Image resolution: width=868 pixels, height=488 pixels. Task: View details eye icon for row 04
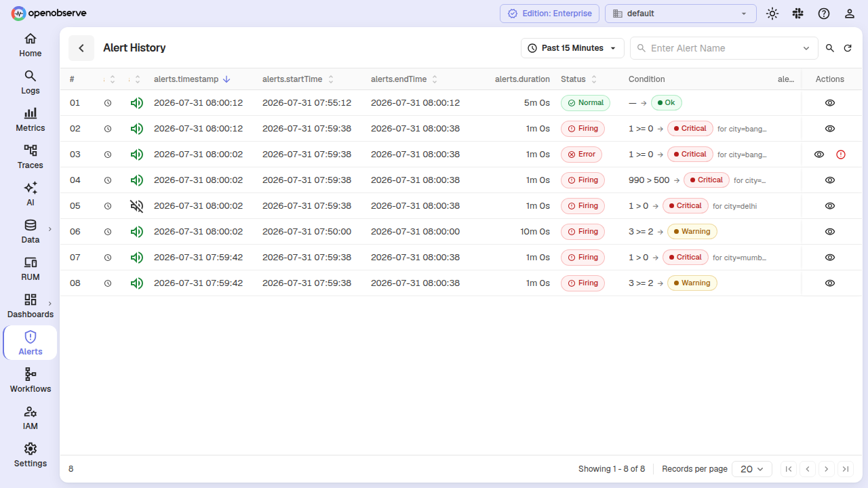(830, 180)
